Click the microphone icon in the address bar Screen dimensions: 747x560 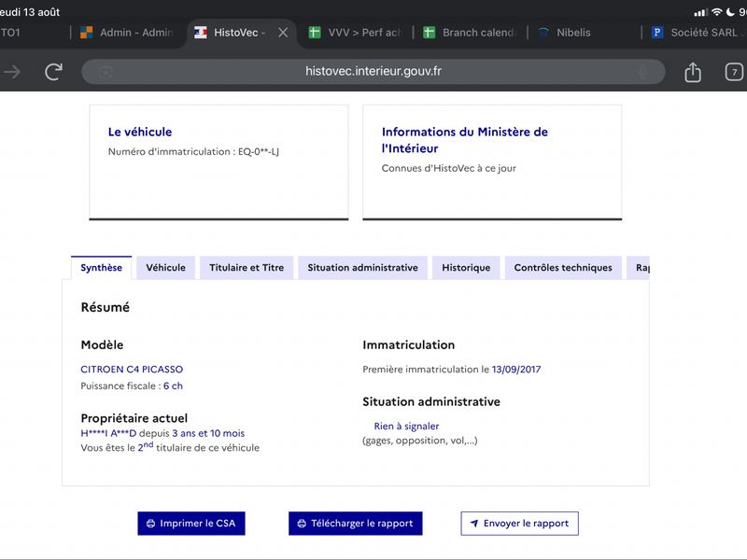pos(643,72)
